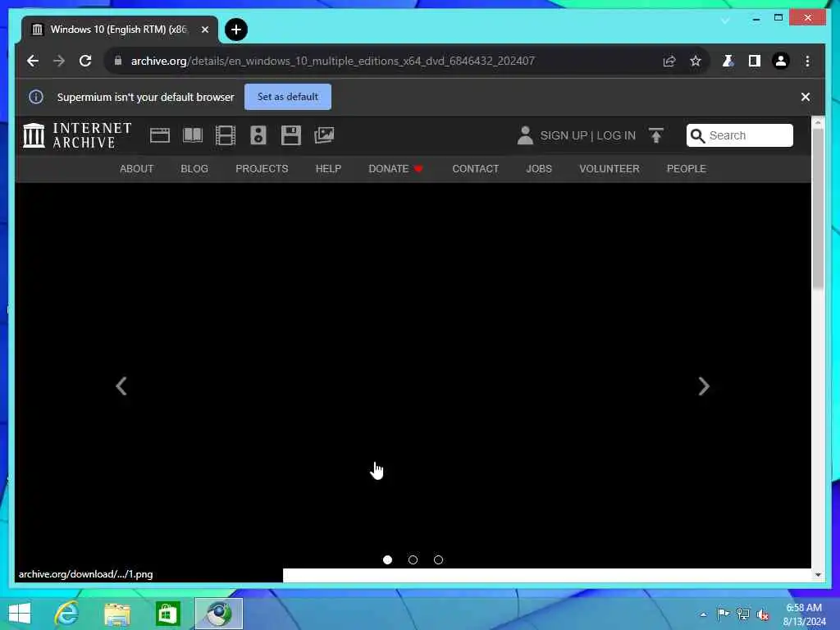Open the HELP menu link
This screenshot has height=630, width=840.
tap(328, 169)
